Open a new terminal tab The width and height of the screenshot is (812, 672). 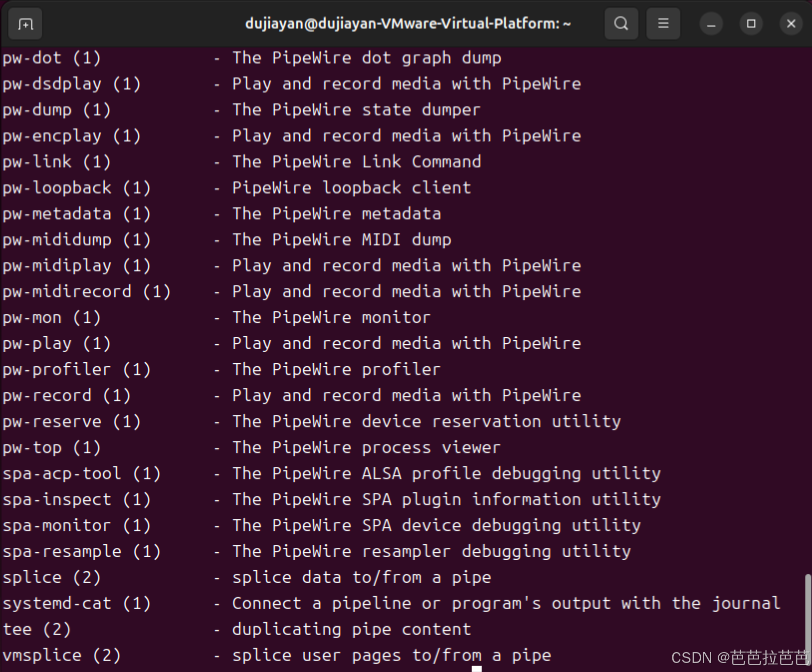click(x=25, y=23)
